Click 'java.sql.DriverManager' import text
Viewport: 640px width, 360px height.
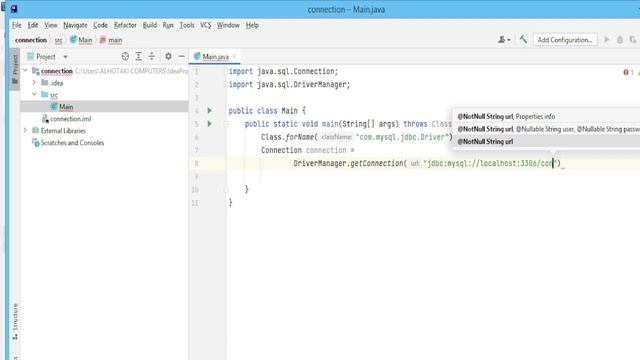point(302,84)
